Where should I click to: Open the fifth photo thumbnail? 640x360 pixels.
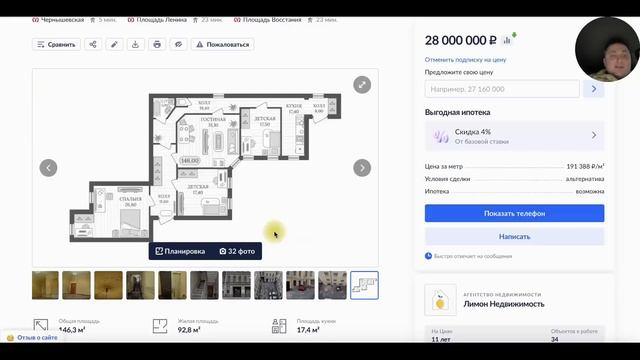click(x=172, y=285)
